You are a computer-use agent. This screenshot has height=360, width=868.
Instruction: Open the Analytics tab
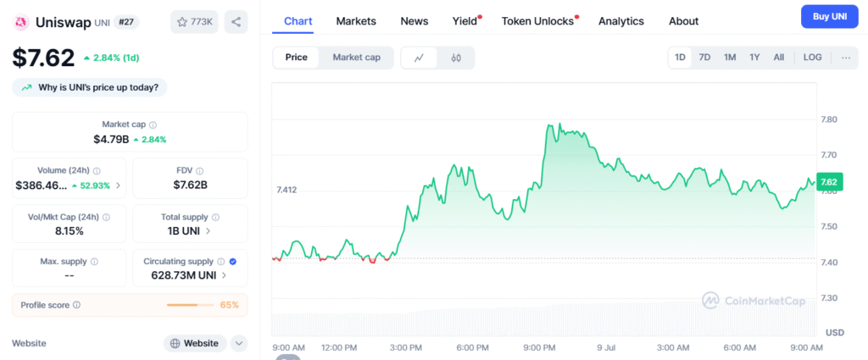click(621, 21)
